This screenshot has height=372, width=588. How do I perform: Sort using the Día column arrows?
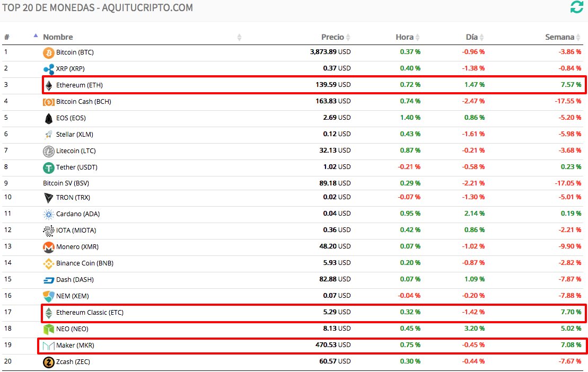(481, 37)
